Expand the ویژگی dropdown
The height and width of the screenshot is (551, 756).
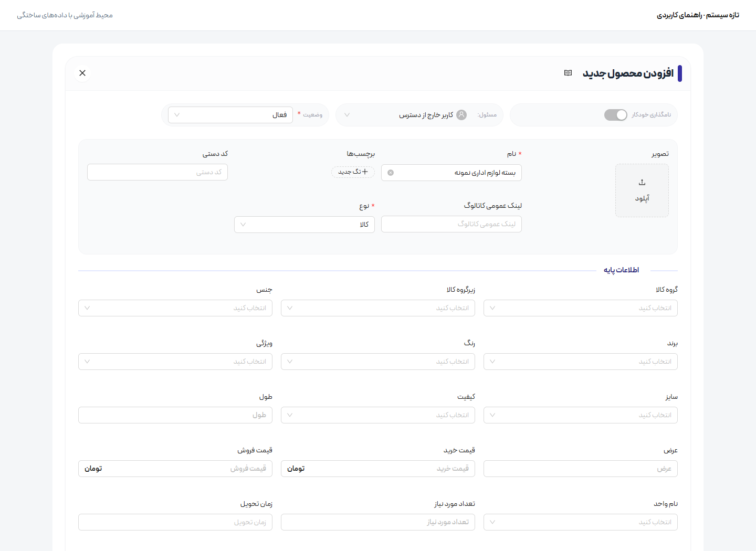[x=175, y=362]
